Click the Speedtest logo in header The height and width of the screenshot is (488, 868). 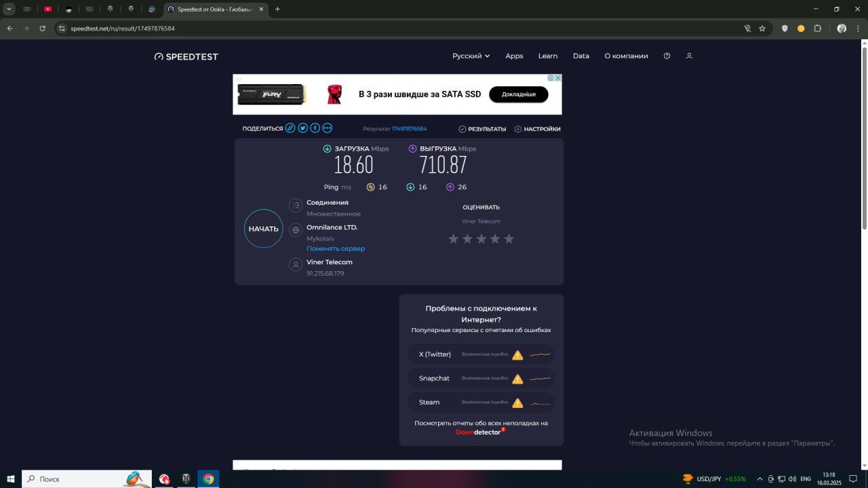click(186, 56)
